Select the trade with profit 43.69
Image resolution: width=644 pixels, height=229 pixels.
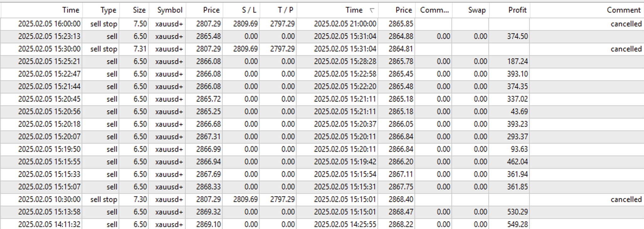pos(519,112)
